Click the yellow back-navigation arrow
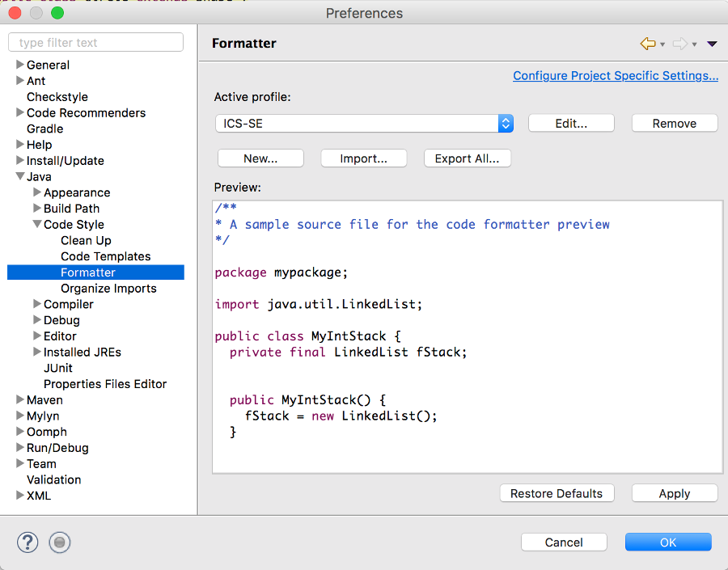 tap(646, 44)
